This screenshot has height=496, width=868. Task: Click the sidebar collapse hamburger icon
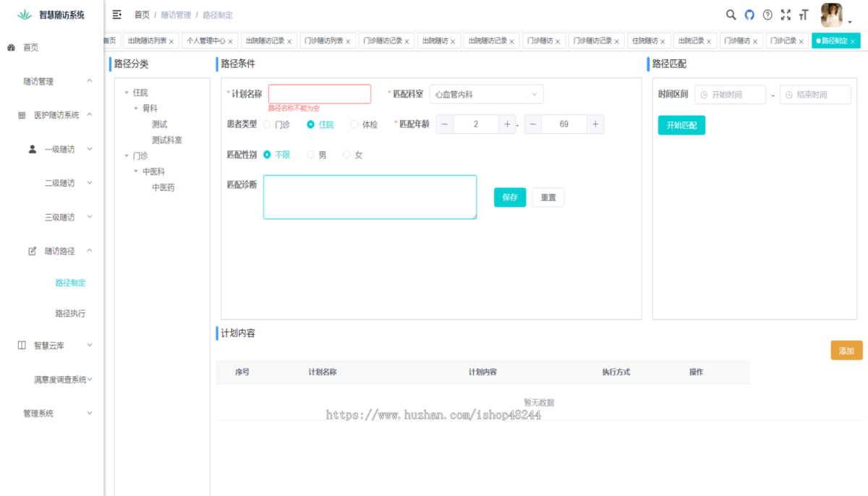[117, 14]
